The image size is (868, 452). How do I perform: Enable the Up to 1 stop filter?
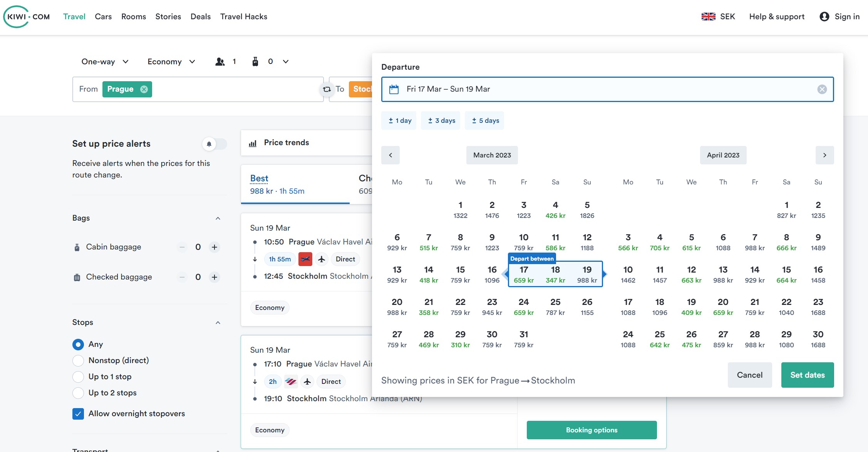77,376
